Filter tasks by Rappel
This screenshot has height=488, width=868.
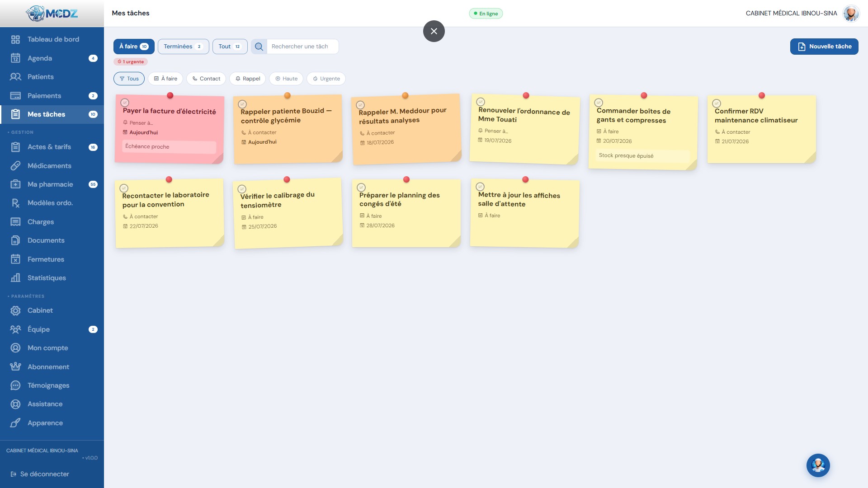247,79
